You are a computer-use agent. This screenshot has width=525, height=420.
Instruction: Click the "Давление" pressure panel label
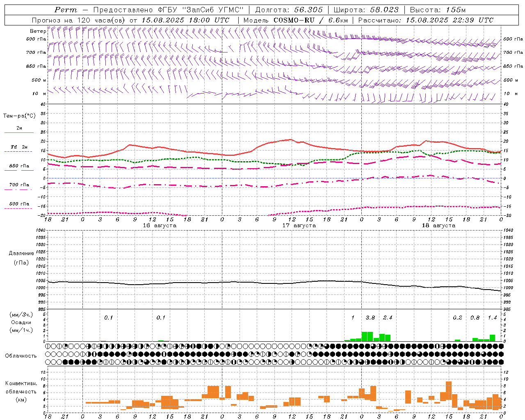(21, 253)
